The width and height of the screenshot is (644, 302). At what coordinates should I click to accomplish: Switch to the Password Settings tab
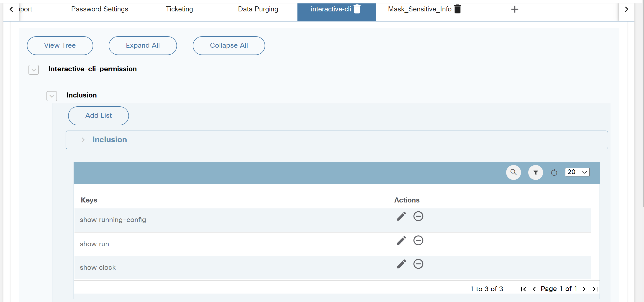100,9
